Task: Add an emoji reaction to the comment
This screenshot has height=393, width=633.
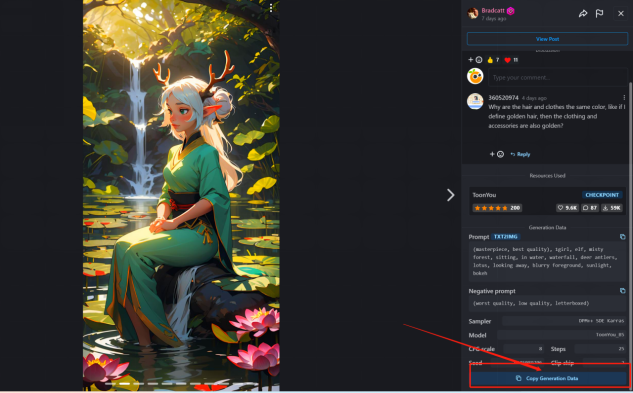Action: pos(497,154)
